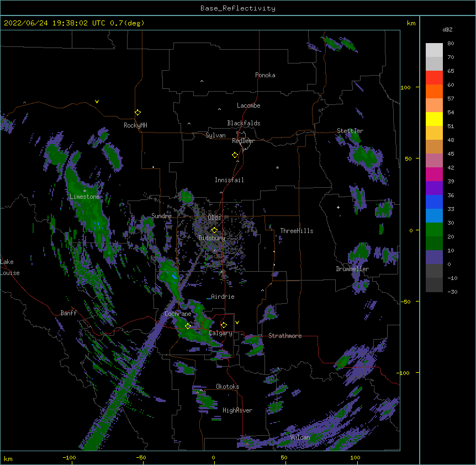The height and width of the screenshot is (465, 476).
Task: Click the ThreeHills label
Action: tap(297, 231)
